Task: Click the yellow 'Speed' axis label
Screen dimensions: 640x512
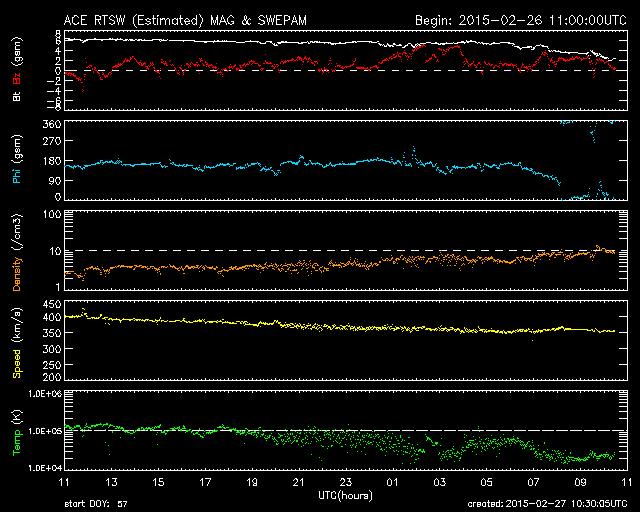Action: coord(17,363)
